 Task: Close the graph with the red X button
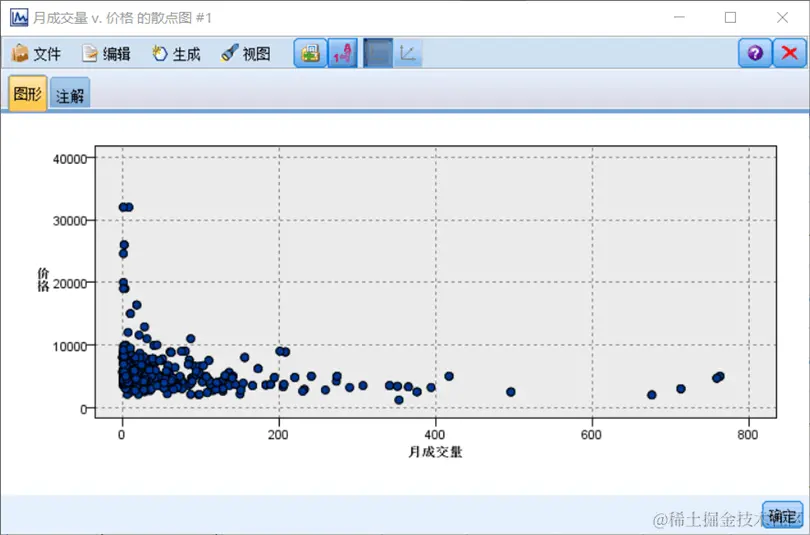point(789,53)
